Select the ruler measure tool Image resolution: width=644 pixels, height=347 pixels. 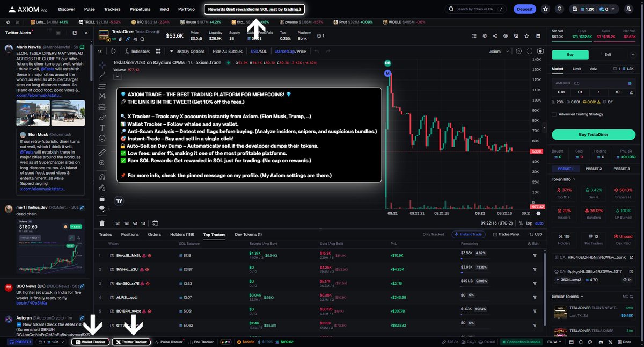pyautogui.click(x=102, y=153)
